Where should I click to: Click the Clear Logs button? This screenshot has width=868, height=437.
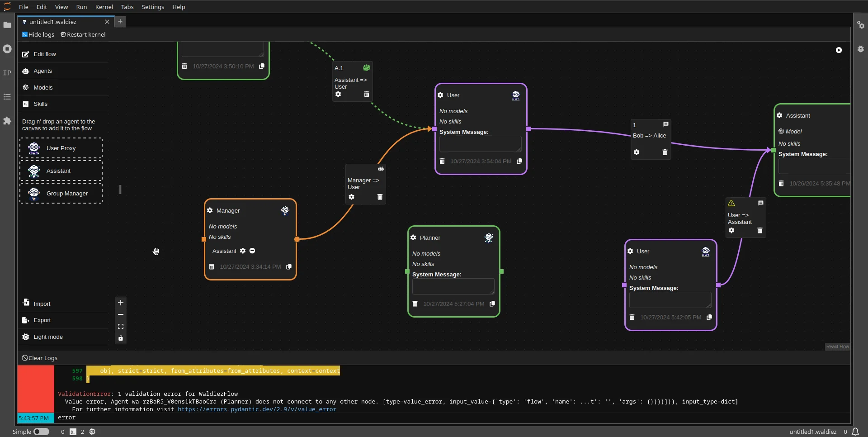coord(40,358)
